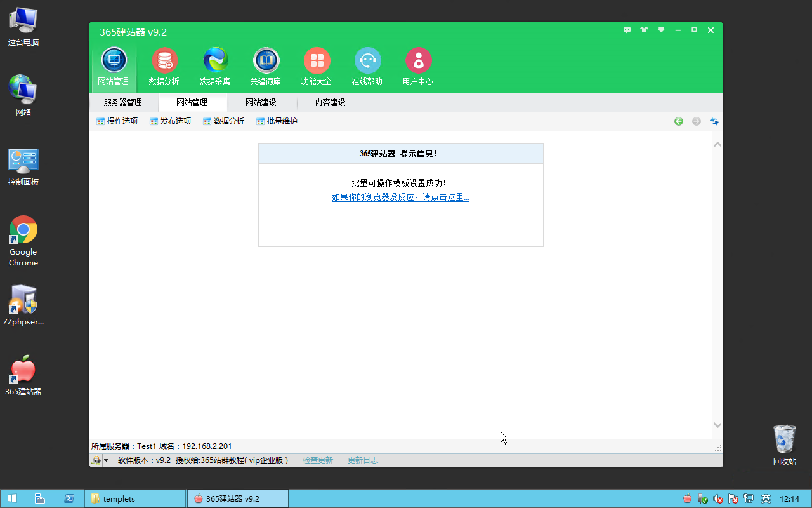The height and width of the screenshot is (508, 812).
Task: Open Google Chrome desktop shortcut
Action: point(23,241)
